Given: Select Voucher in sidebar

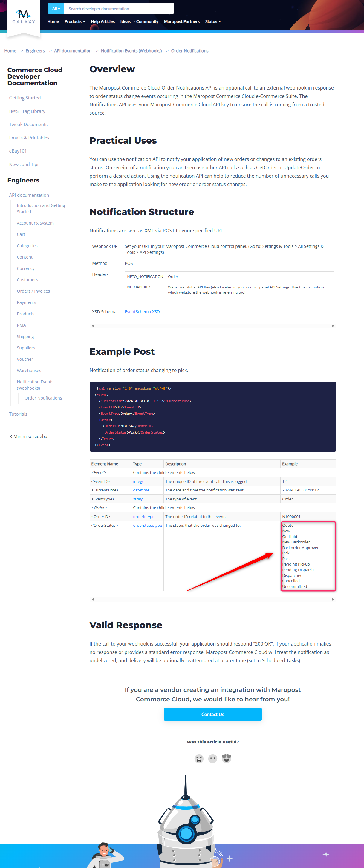Looking at the screenshot, I should pyautogui.click(x=25, y=359).
